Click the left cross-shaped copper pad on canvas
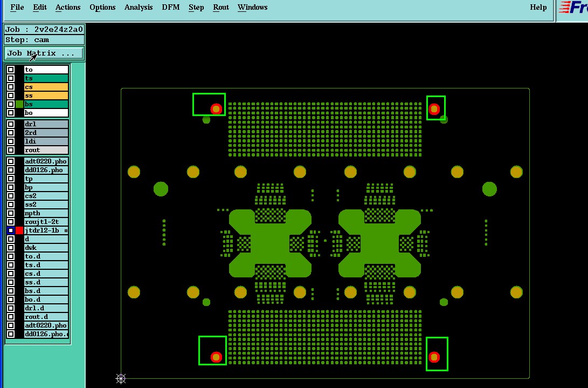588x388 pixels. click(x=270, y=243)
